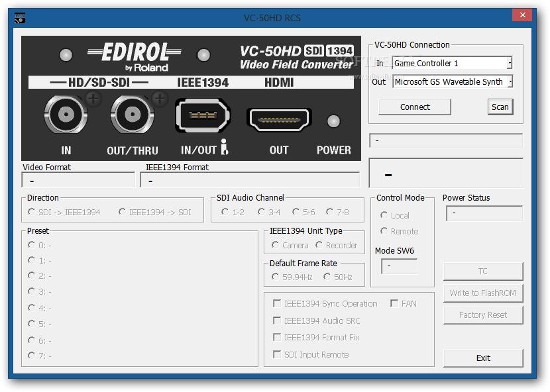Image resolution: width=550 pixels, height=392 pixels.
Task: Set Control Mode to Local
Action: pos(395,215)
